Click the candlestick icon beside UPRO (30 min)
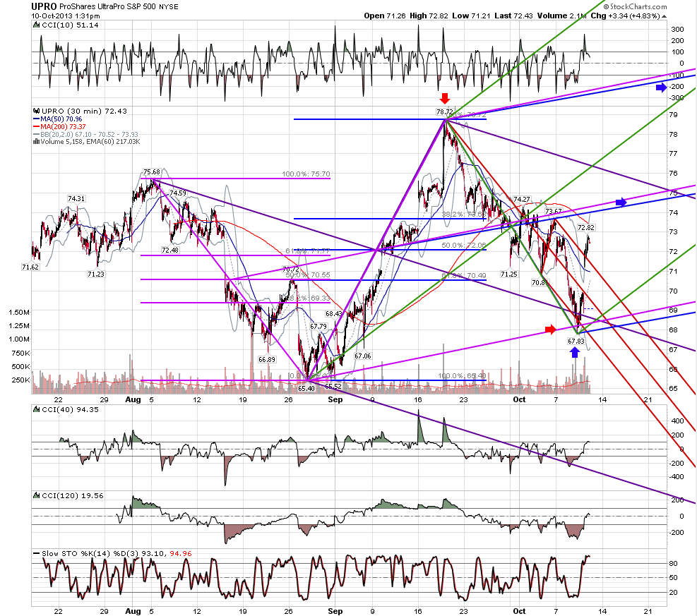 37,111
